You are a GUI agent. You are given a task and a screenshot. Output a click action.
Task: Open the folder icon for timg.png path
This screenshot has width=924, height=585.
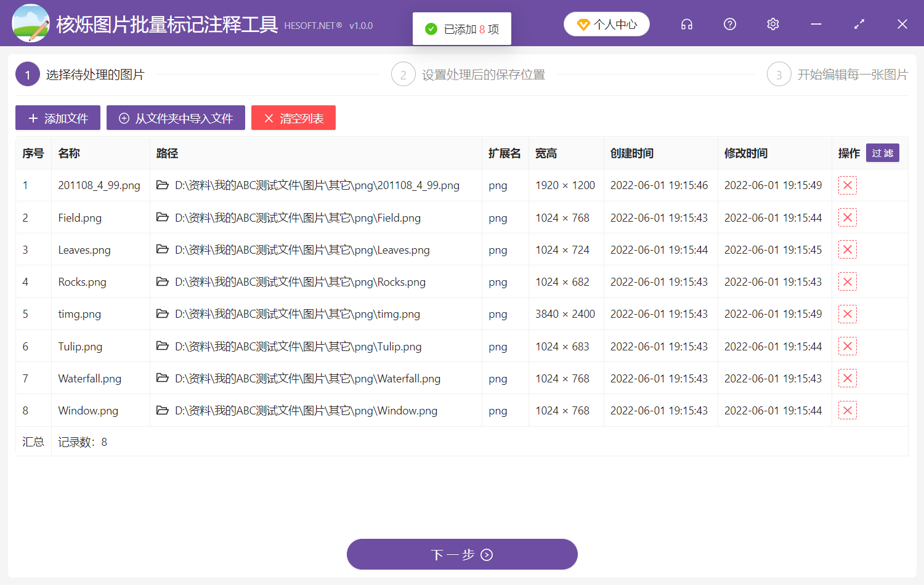162,313
